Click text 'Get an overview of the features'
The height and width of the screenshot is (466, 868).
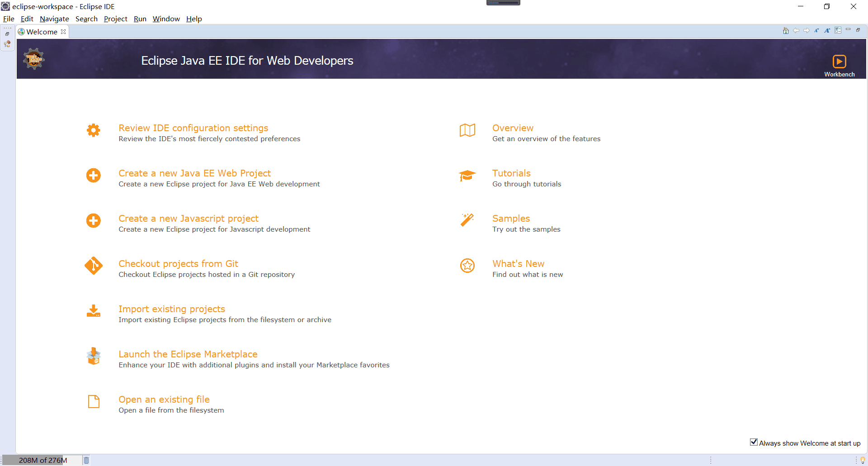coord(546,139)
